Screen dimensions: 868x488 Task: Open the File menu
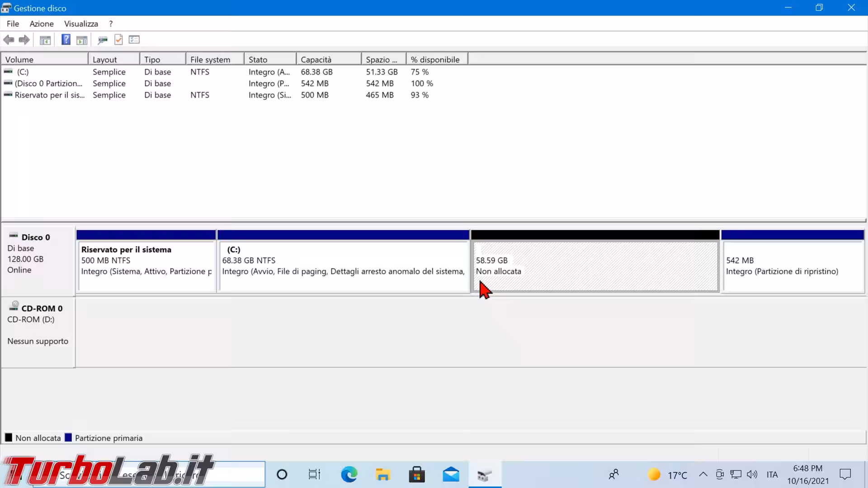click(x=13, y=23)
